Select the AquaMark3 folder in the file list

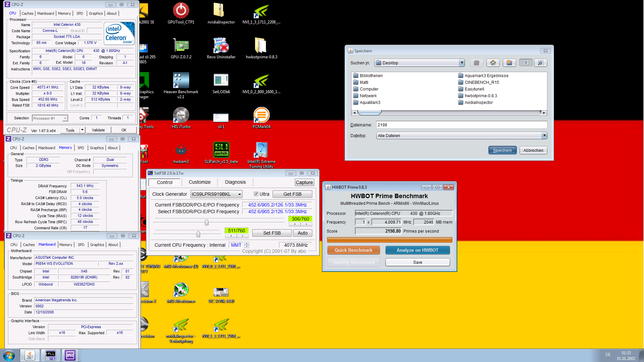[x=367, y=102]
